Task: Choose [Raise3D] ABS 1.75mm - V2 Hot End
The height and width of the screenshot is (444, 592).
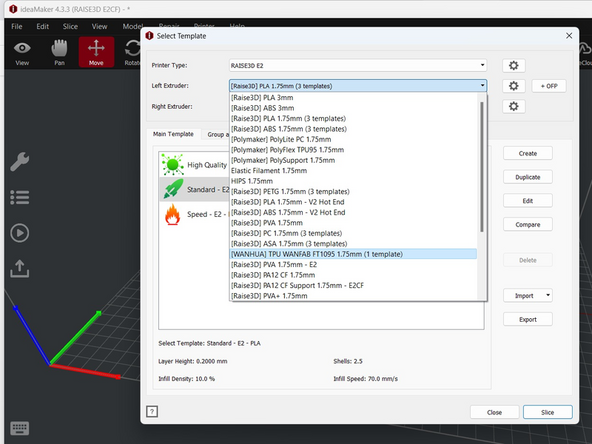Action: click(x=353, y=213)
